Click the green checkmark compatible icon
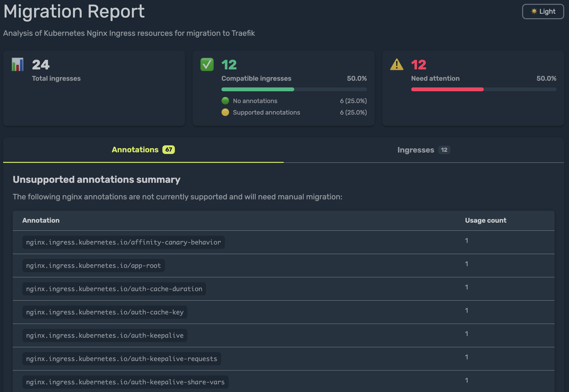Screen dimensions: 569x392 point(207,65)
